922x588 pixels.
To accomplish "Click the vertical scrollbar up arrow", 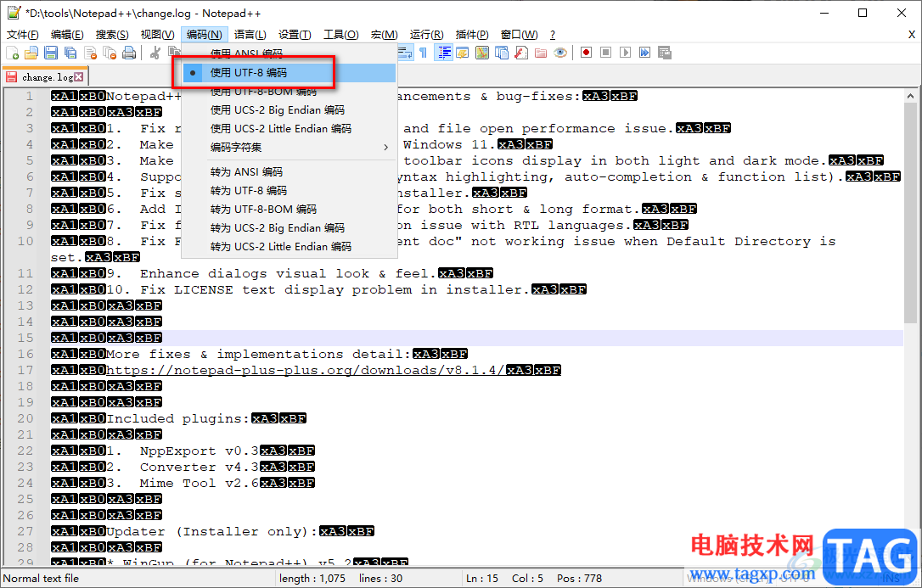I will [x=910, y=96].
